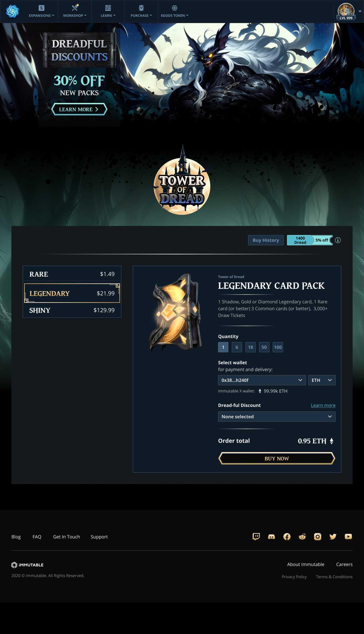Select quantity 100 option
Viewport: 364px width, 634px height.
[278, 347]
